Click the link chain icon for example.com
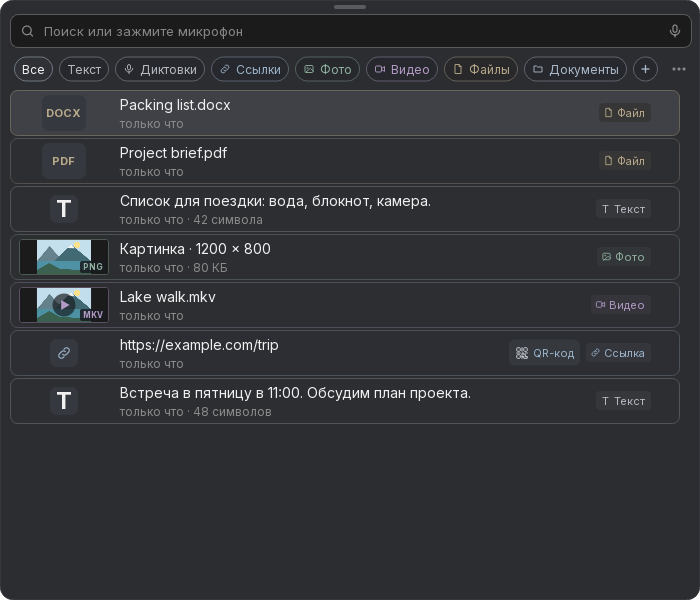 (64, 353)
